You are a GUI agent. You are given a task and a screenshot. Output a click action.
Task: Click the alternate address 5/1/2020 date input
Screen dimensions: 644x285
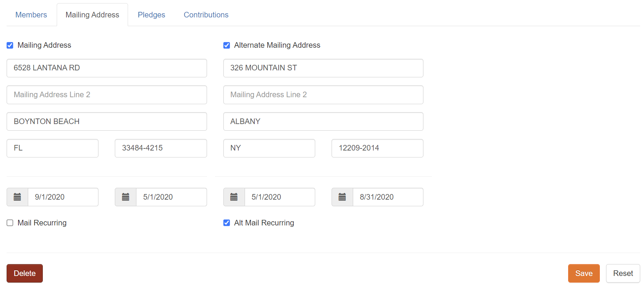pos(280,197)
